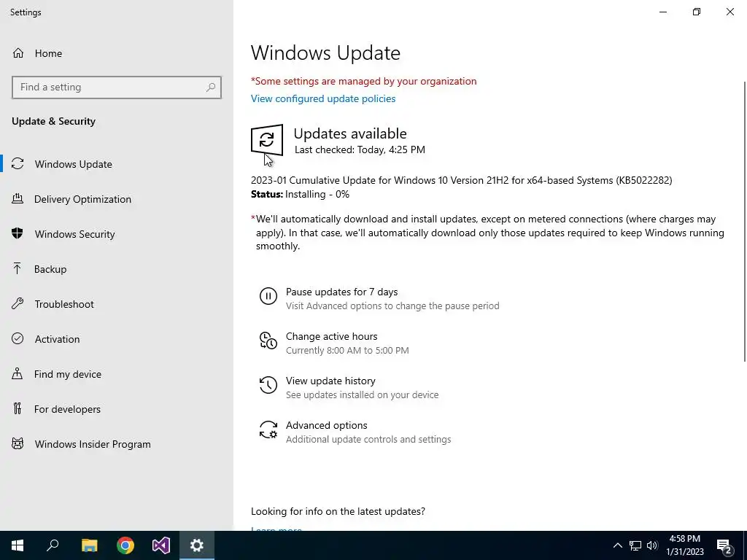Viewport: 747px width, 560px height.
Task: Click the Advanced options gear-arrows icon
Action: (x=268, y=429)
